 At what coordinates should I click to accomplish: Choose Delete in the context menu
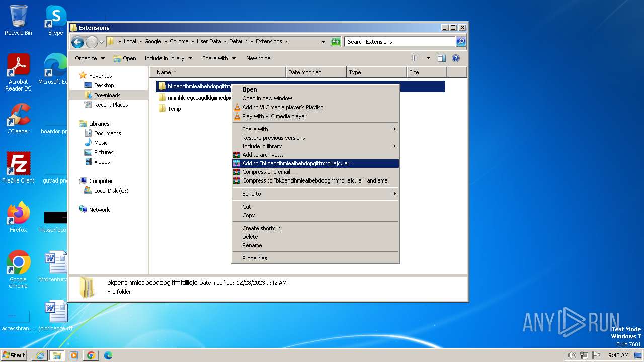[x=315, y=237]
